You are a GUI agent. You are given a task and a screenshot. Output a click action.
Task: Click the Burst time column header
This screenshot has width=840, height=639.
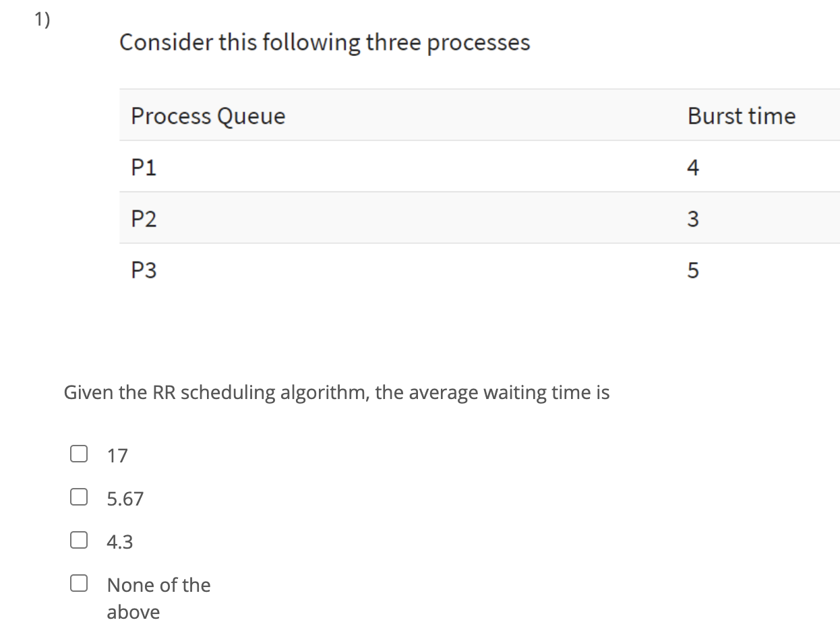tap(742, 115)
